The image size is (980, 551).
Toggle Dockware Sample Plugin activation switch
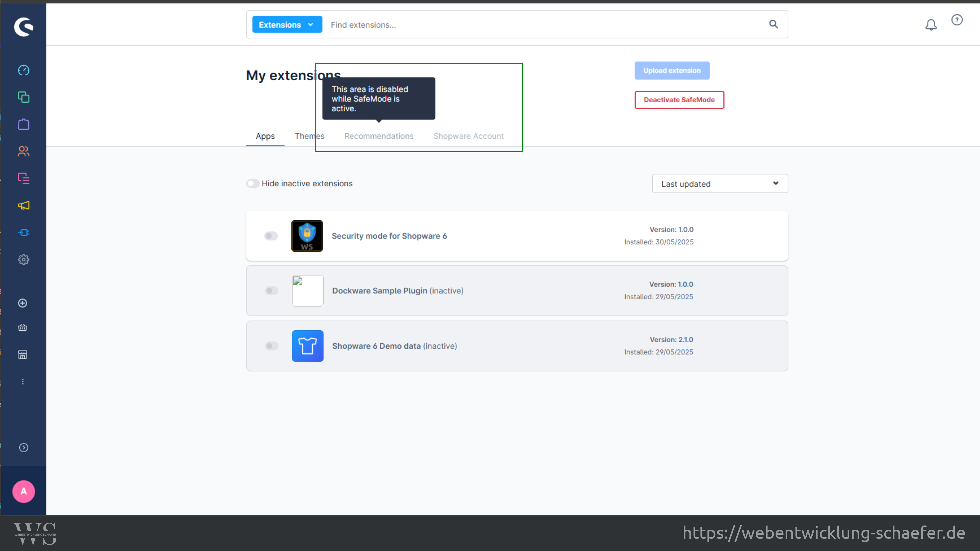coord(271,291)
